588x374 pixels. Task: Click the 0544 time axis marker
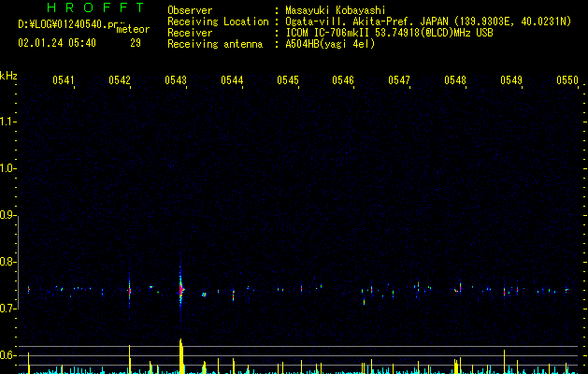pos(232,80)
